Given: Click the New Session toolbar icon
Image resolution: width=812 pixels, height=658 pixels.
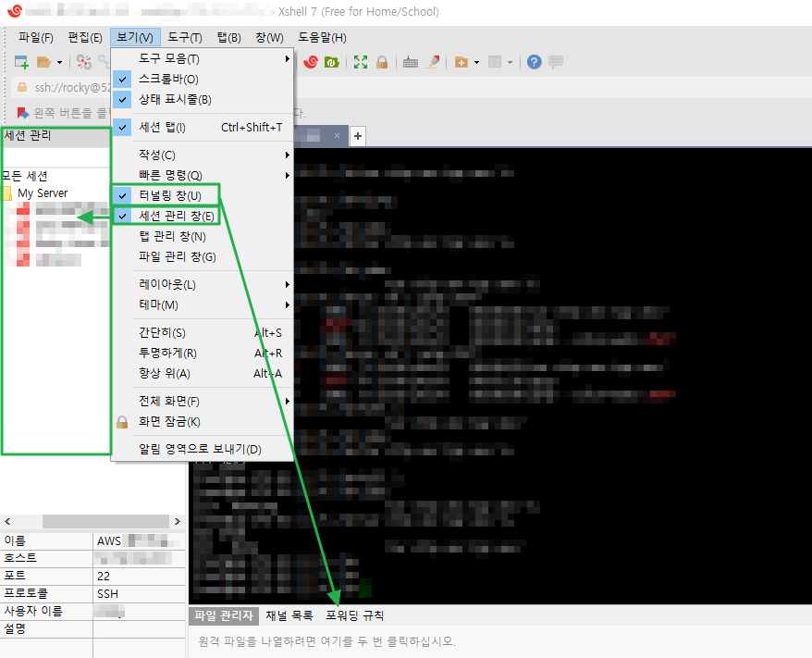Looking at the screenshot, I should pyautogui.click(x=21, y=62).
